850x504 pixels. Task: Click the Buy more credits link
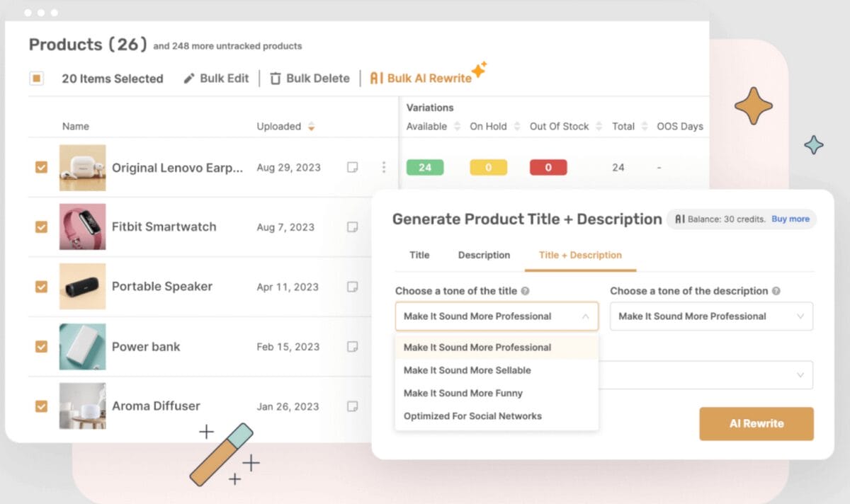pyautogui.click(x=791, y=219)
